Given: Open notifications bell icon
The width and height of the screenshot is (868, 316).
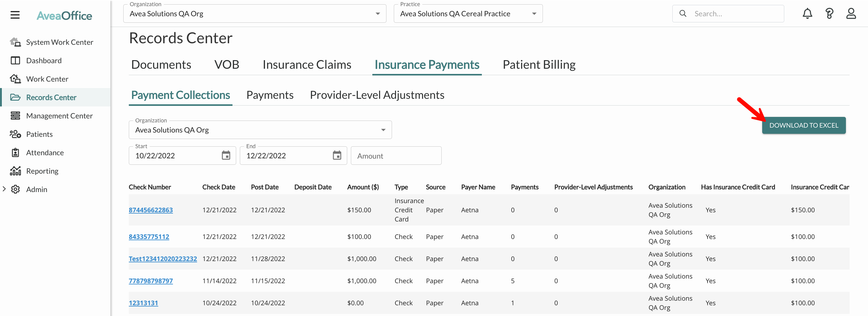Looking at the screenshot, I should (x=807, y=14).
